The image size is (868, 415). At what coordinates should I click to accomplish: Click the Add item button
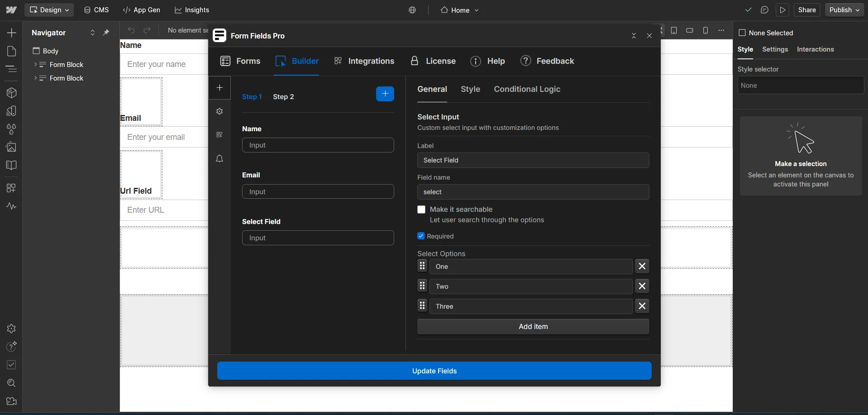click(533, 327)
